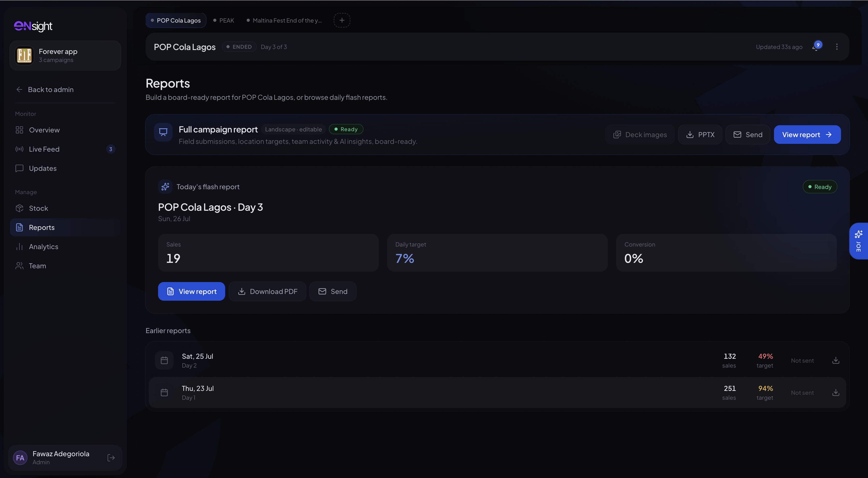Click "Not sent" on the Sat, 25 Jul row
868x478 pixels.
(802, 360)
